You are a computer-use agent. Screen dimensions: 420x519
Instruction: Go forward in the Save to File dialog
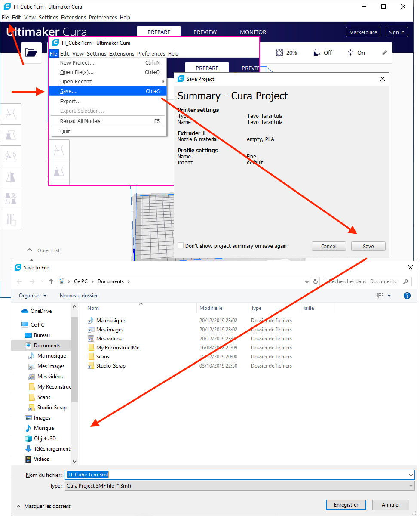32,281
